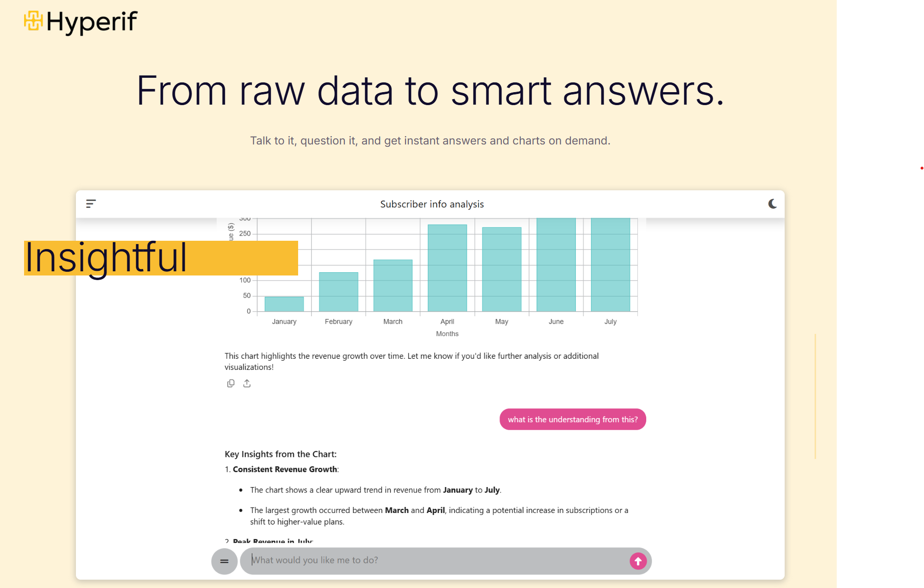924x588 pixels.
Task: Click the January bar in the chart
Action: (x=284, y=304)
